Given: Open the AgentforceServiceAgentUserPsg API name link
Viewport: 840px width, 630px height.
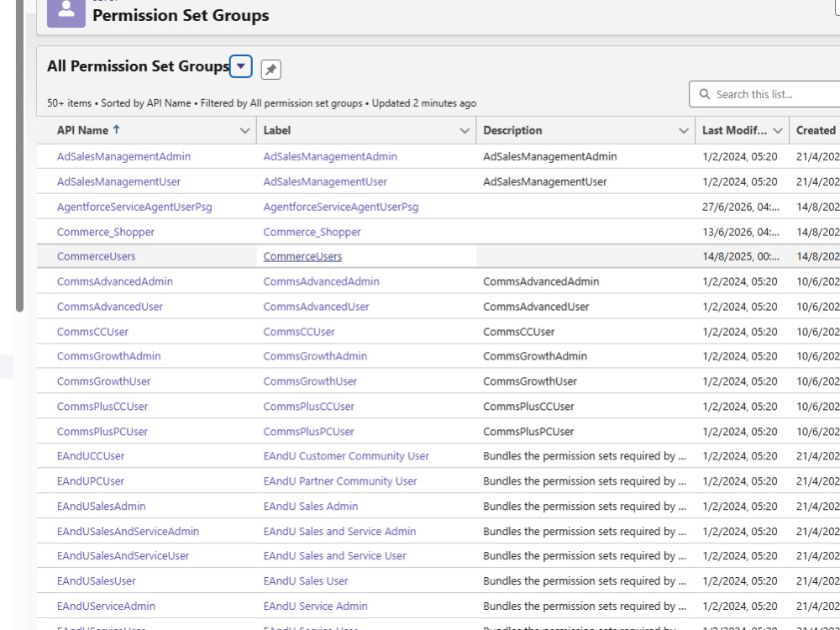Looking at the screenshot, I should [134, 207].
